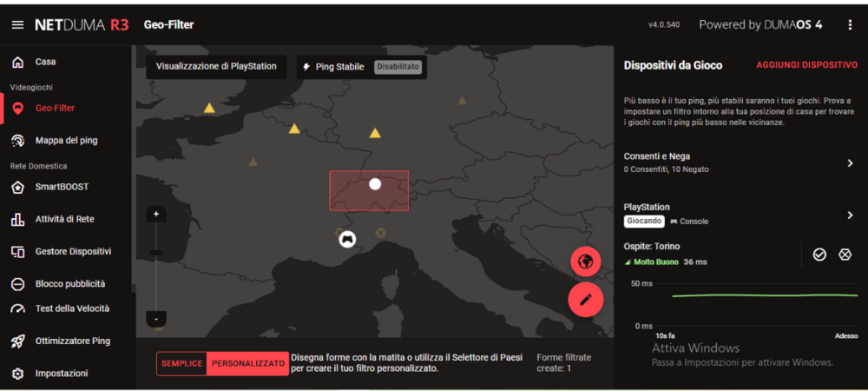Select PERSONALIZZATO filter mode
This screenshot has width=868, height=391.
tap(248, 364)
